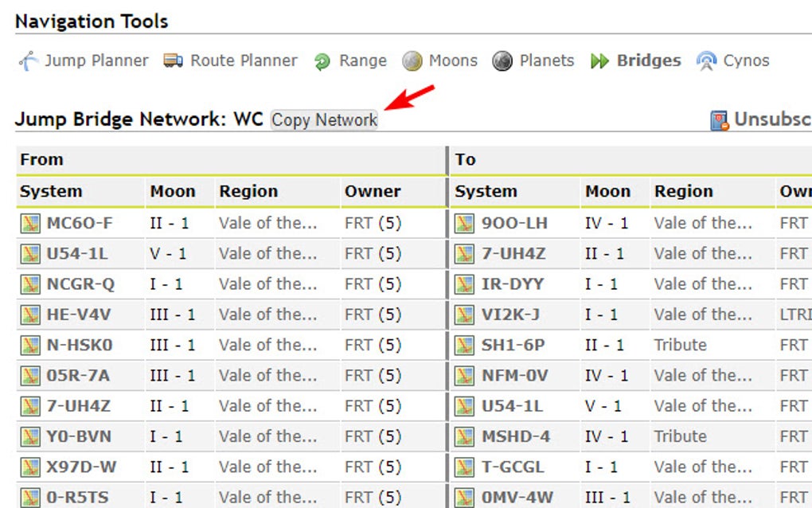Click the From Moon column header
The height and width of the screenshot is (508, 812).
pyautogui.click(x=173, y=192)
